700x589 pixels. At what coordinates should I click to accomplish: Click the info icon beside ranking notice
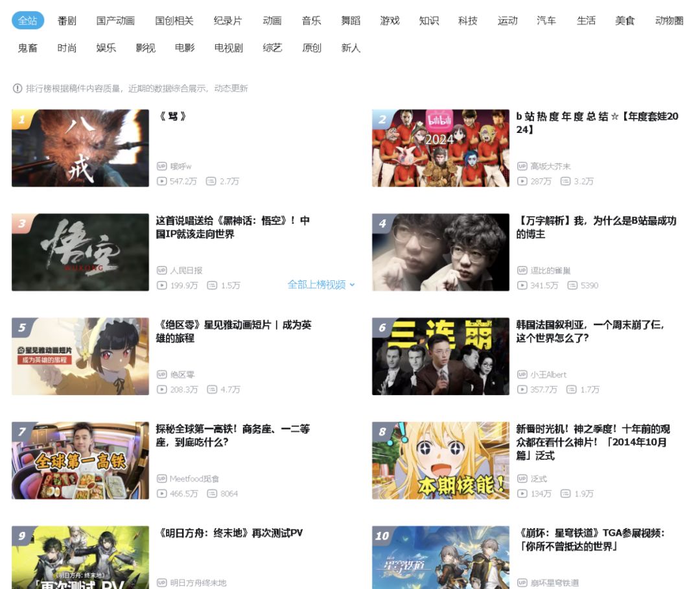tap(17, 88)
